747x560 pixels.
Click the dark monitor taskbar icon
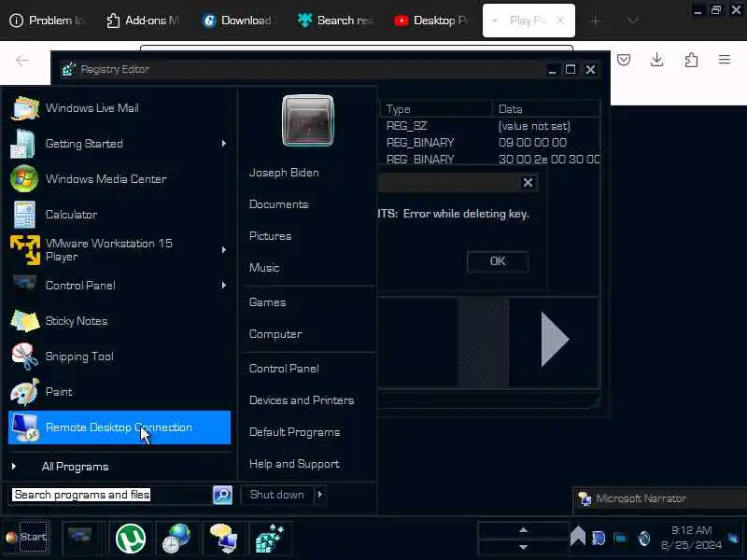(79, 537)
